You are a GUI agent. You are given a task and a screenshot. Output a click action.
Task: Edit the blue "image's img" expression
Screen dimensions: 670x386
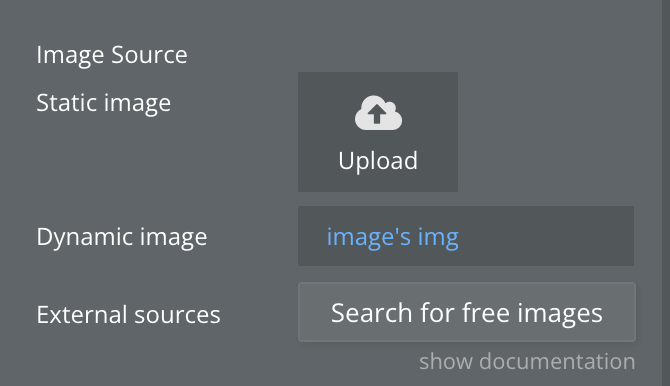[x=393, y=237]
